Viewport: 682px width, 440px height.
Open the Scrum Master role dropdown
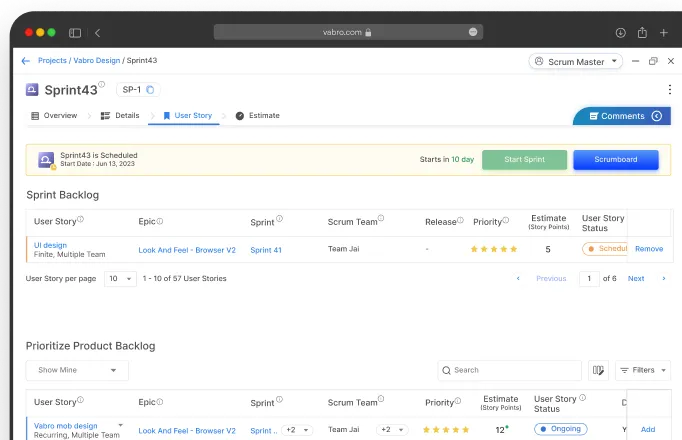(575, 61)
